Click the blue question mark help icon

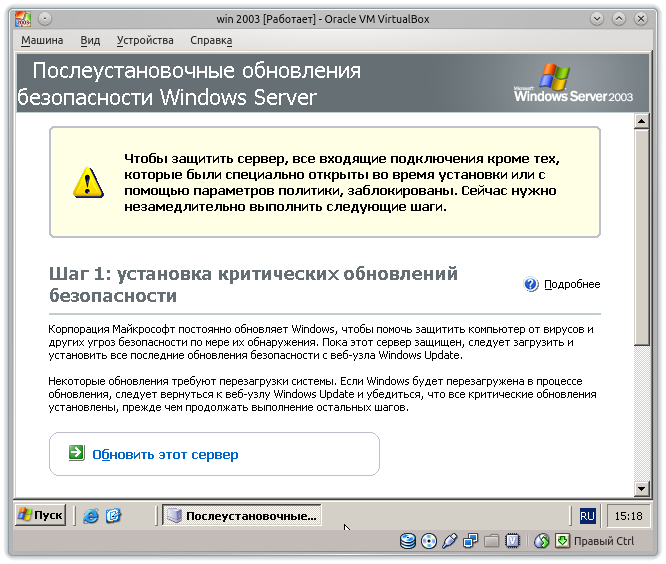click(x=531, y=284)
